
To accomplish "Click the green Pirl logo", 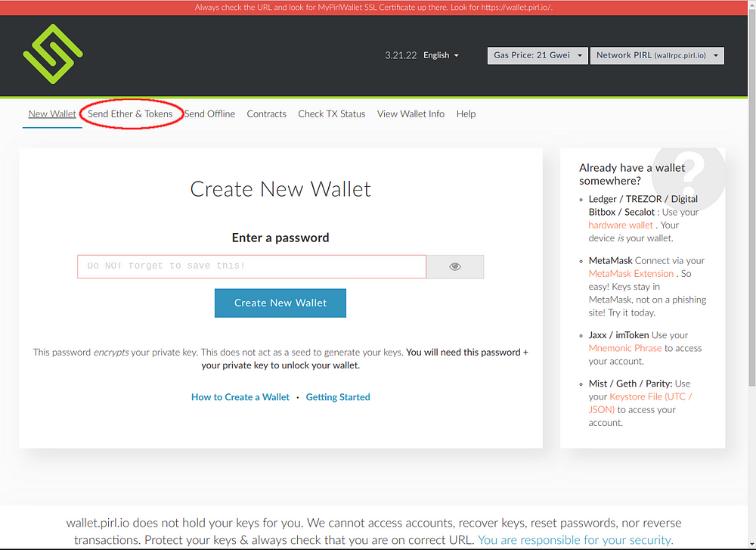I will (x=53, y=54).
